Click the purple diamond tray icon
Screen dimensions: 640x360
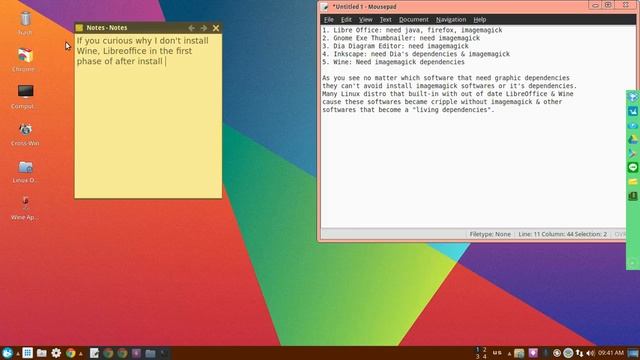(533, 353)
